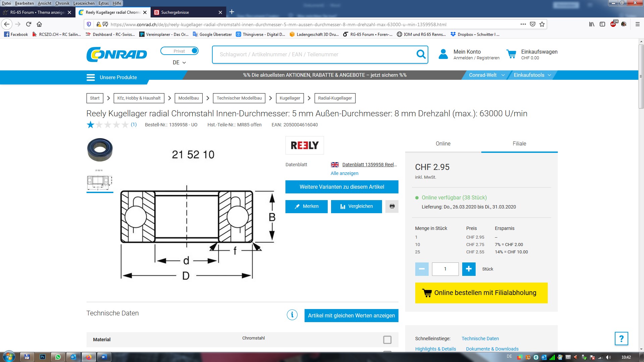Switch to the Online tab

[443, 144]
